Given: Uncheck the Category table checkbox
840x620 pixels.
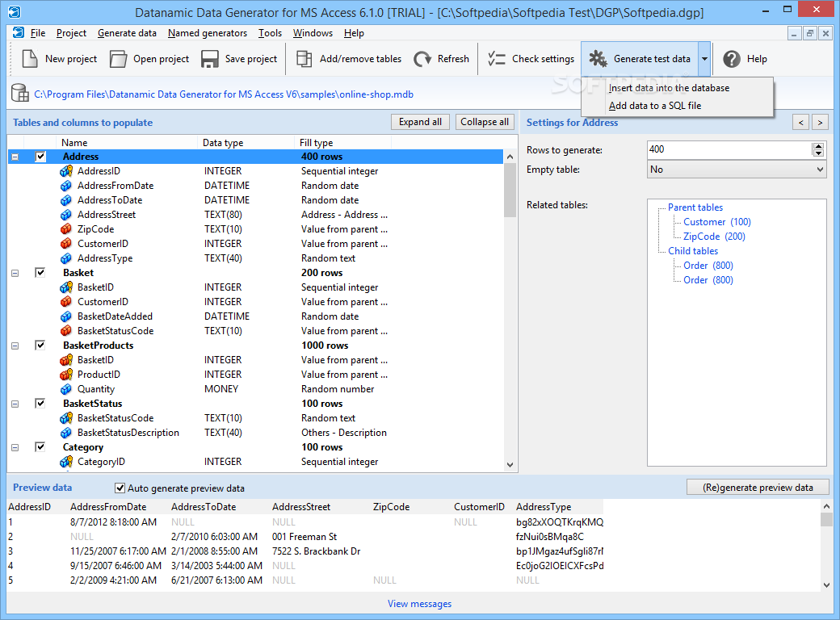Looking at the screenshot, I should 40,446.
